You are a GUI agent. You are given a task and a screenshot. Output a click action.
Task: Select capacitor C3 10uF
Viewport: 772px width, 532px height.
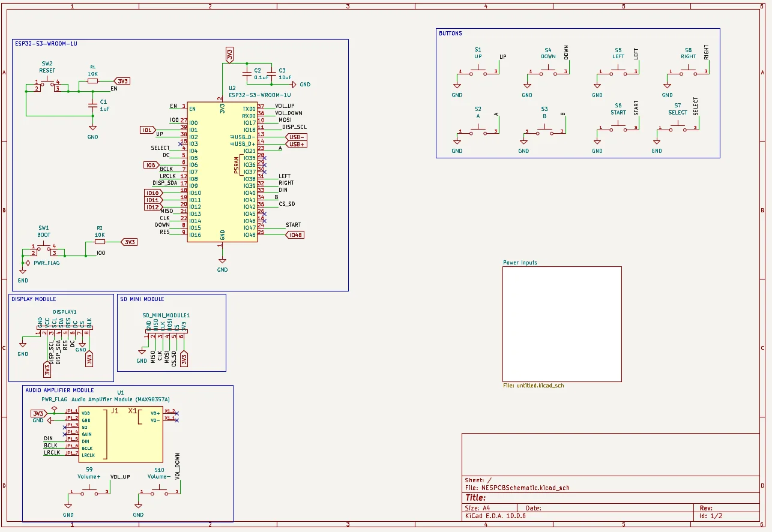tap(271, 75)
